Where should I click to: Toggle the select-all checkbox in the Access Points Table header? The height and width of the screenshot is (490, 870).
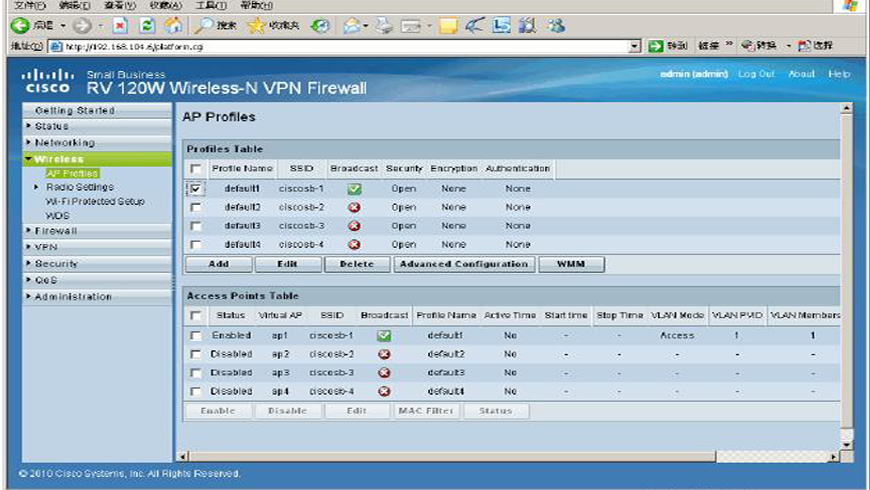[x=195, y=315]
